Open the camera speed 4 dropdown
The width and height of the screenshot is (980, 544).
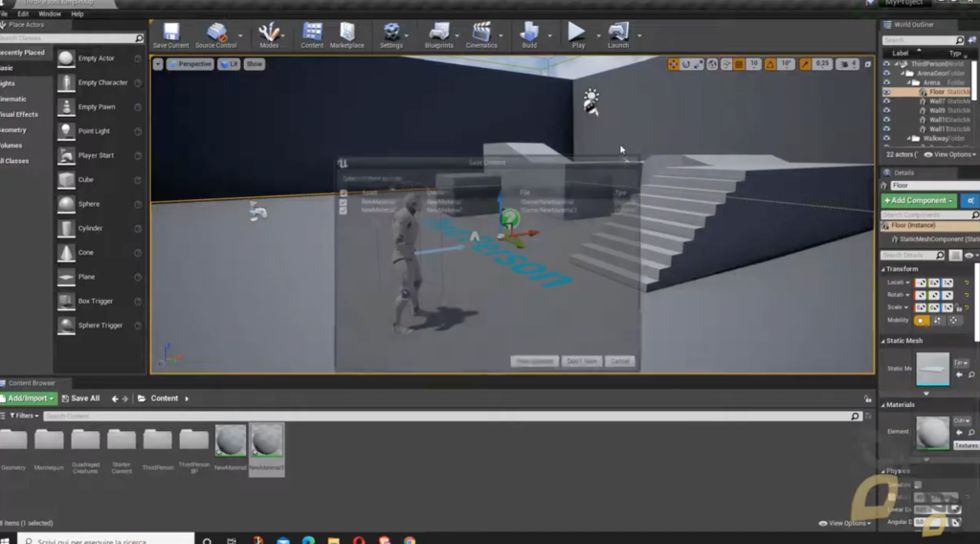848,64
